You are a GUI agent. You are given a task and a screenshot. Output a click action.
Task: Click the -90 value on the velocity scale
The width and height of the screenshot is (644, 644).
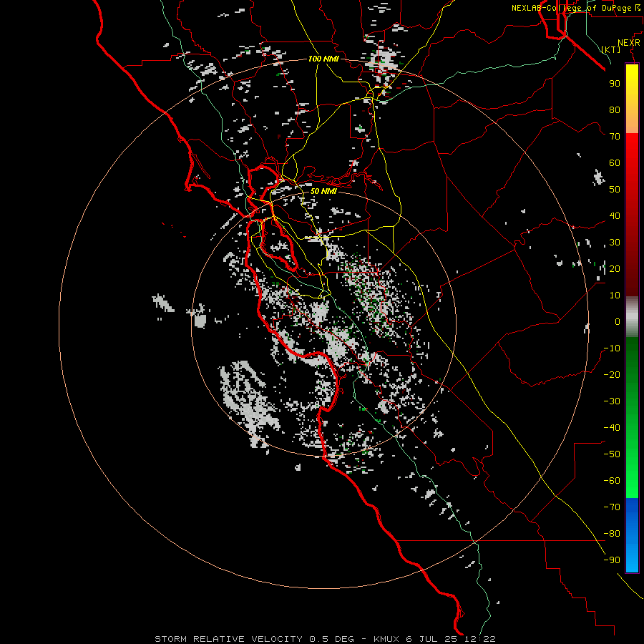tap(612, 560)
